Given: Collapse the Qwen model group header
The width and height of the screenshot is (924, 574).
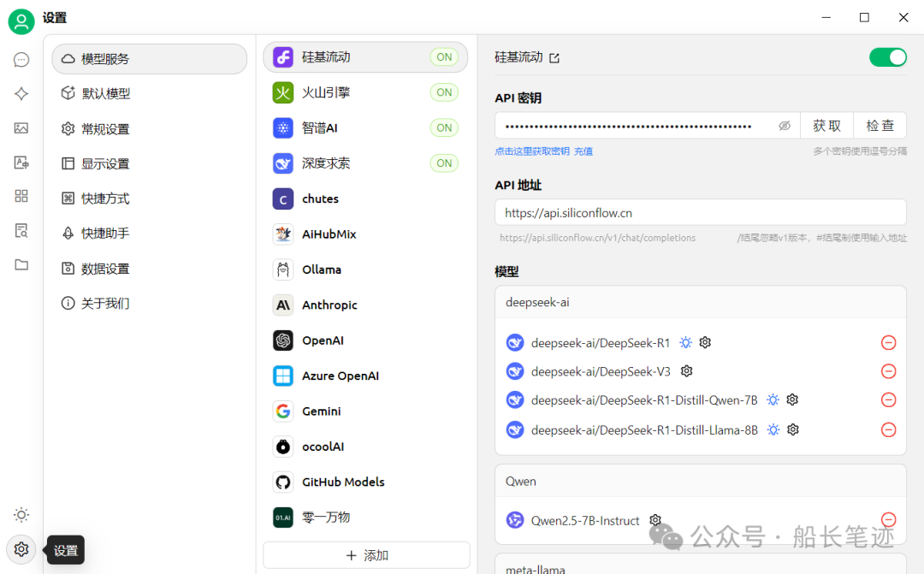Looking at the screenshot, I should 701,481.
